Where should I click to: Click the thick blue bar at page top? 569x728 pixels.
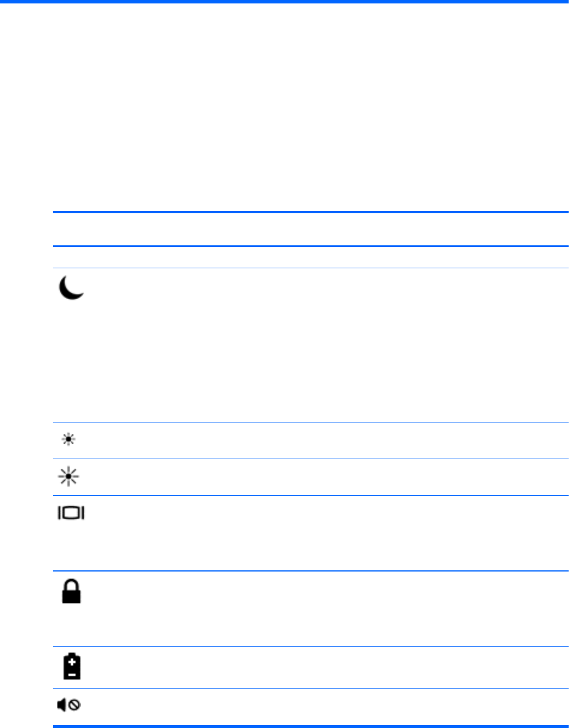coord(284,2)
